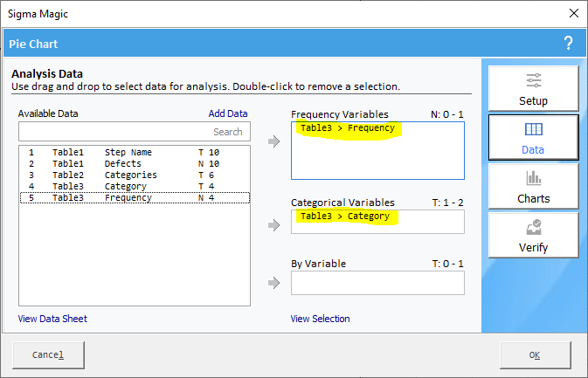
Task: Open the Setup tab with sliders icon
Action: [x=533, y=88]
